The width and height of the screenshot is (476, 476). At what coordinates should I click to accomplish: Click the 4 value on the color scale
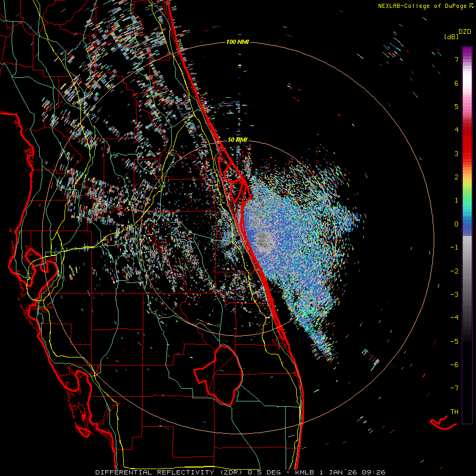pyautogui.click(x=456, y=130)
